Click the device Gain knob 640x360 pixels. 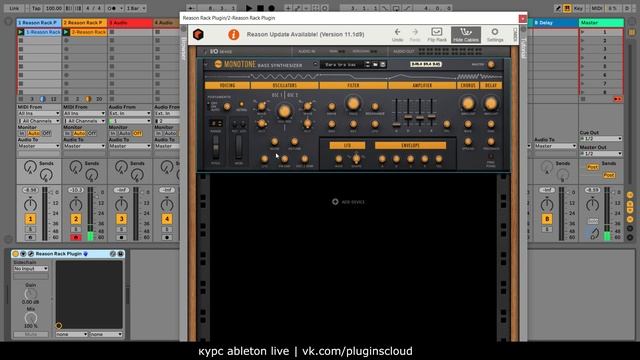pos(31,293)
